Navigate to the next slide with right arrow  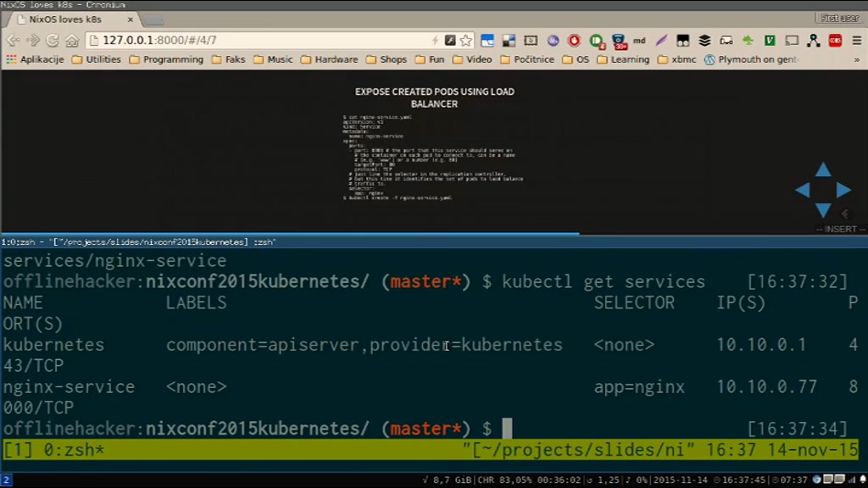point(843,190)
